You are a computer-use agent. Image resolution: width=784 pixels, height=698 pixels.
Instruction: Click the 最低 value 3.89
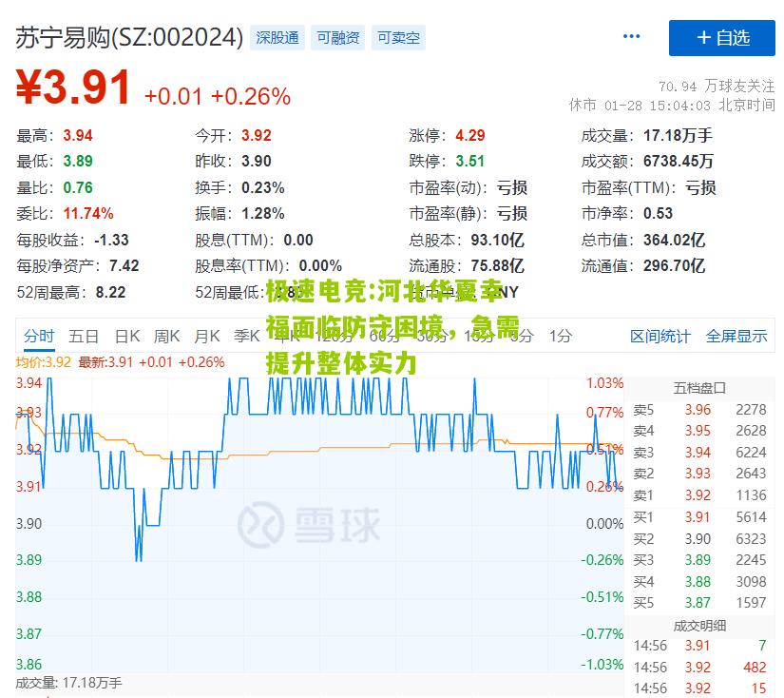tap(78, 161)
